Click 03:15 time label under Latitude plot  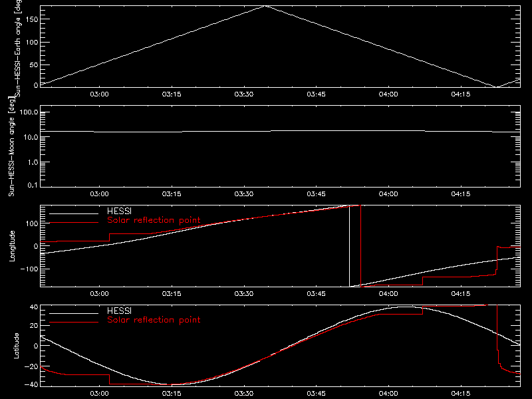pos(172,393)
